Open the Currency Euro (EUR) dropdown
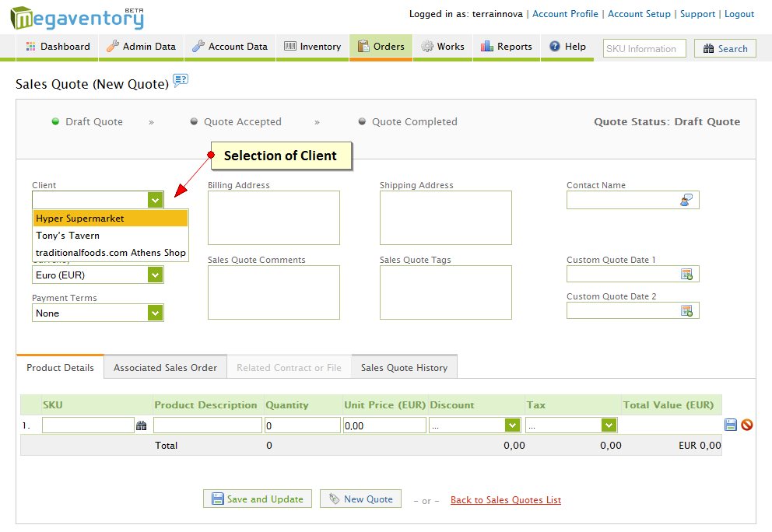This screenshot has height=532, width=772. 156,275
